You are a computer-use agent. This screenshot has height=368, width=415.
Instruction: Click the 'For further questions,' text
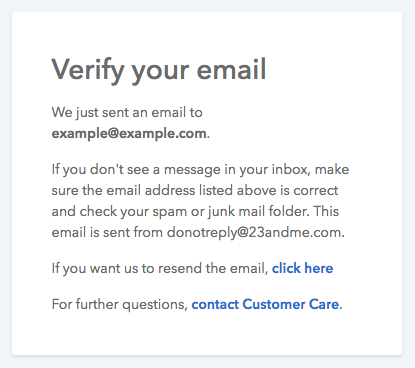point(120,305)
